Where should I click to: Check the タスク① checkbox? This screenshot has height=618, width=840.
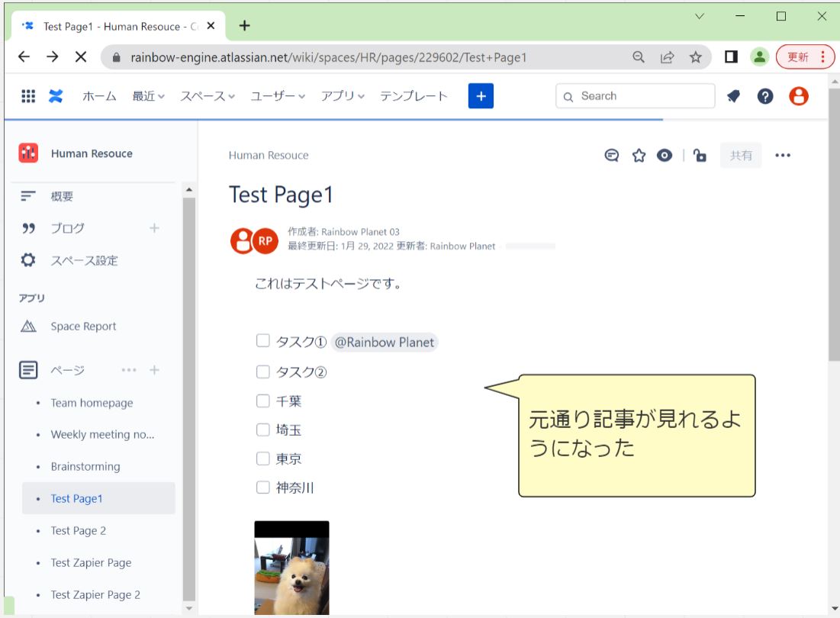coord(263,341)
